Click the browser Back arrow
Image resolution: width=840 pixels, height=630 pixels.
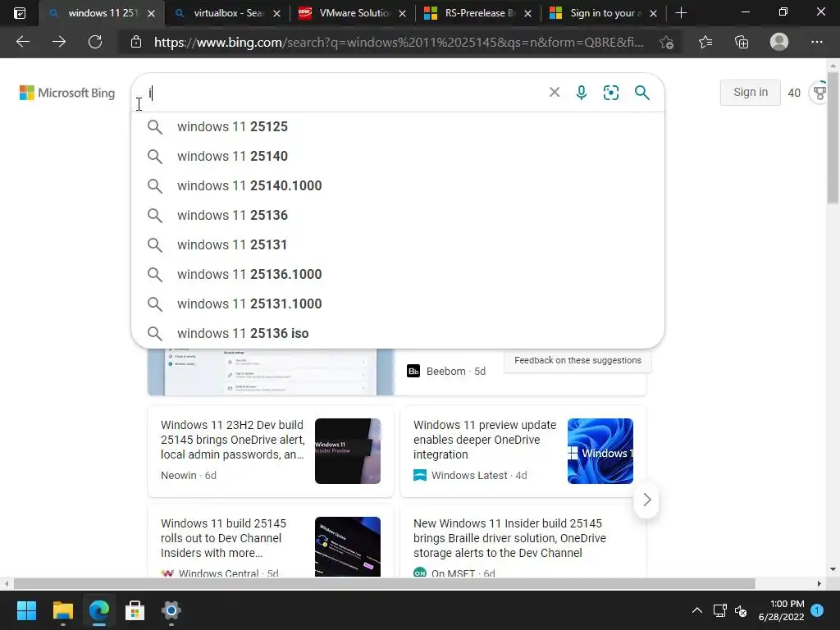(x=22, y=42)
